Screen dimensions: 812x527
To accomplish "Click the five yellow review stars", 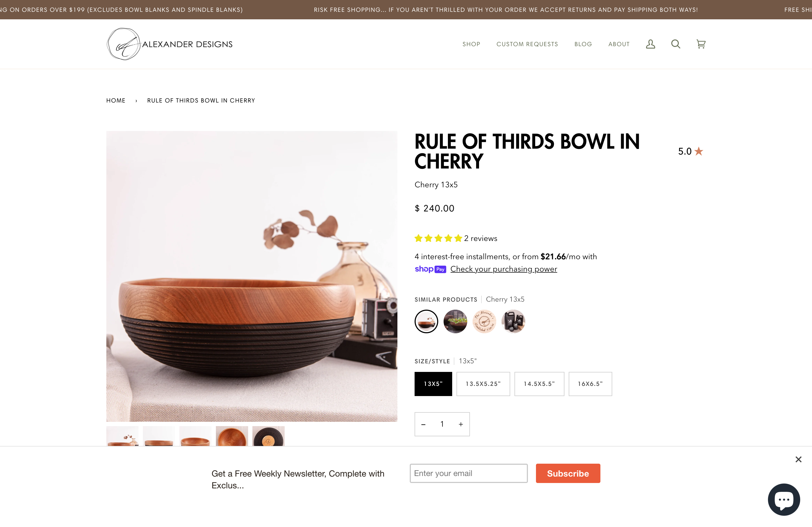I will (438, 238).
